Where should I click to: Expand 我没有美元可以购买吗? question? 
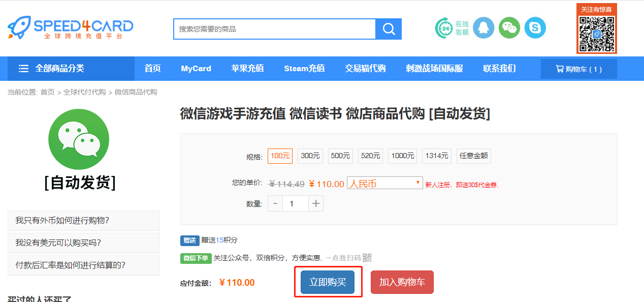pos(84,243)
